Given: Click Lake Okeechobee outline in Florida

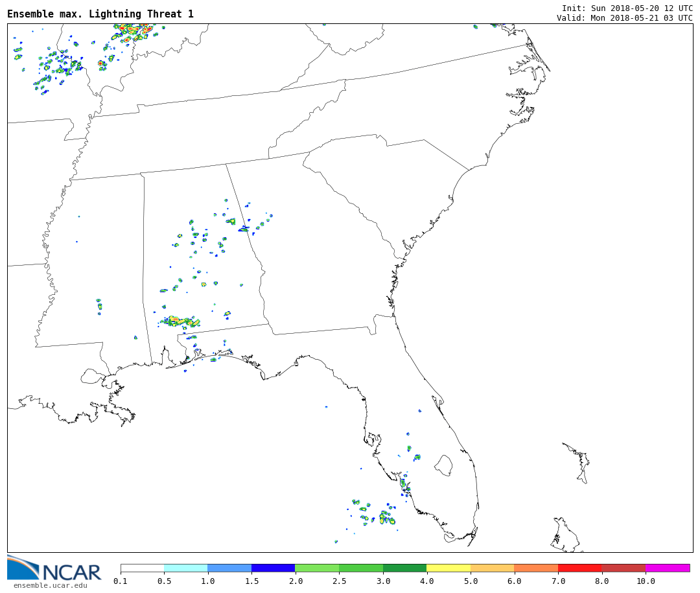Looking at the screenshot, I should [x=443, y=465].
